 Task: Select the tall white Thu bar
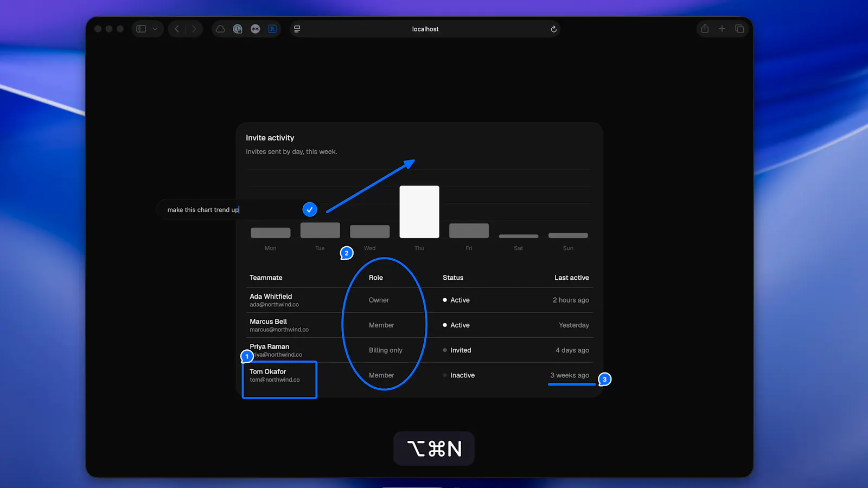tap(419, 212)
